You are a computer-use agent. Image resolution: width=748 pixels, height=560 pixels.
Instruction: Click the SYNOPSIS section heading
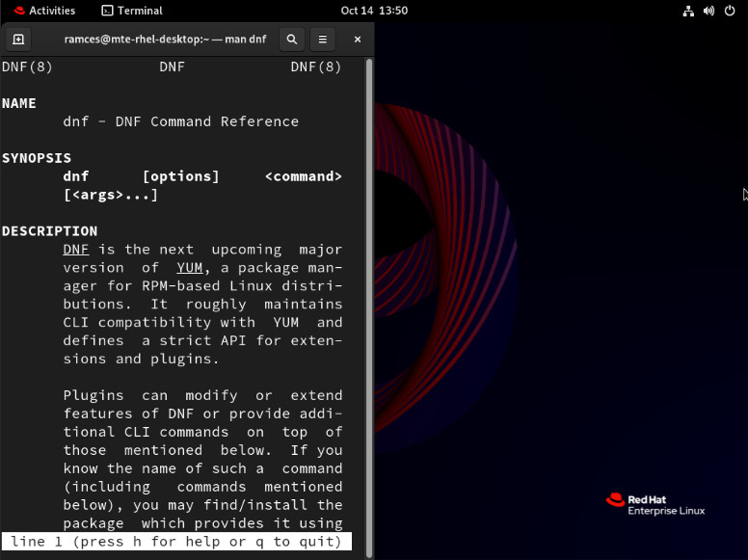tap(37, 158)
